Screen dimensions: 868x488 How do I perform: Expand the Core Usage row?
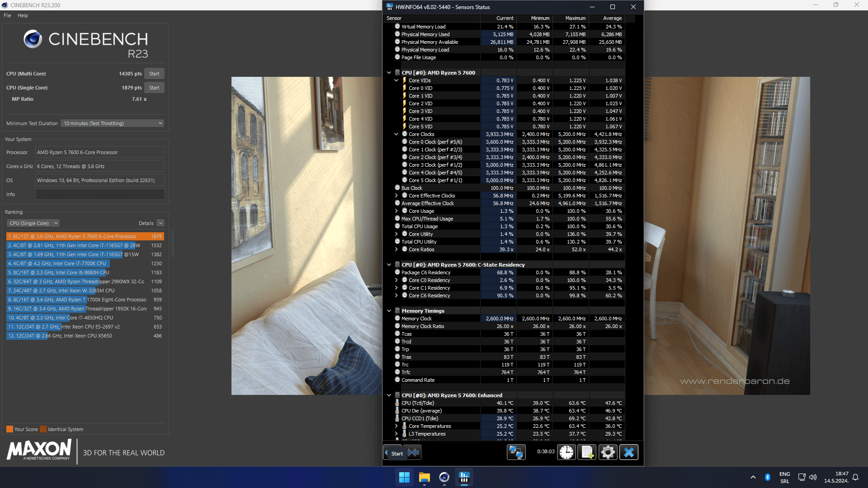(396, 211)
